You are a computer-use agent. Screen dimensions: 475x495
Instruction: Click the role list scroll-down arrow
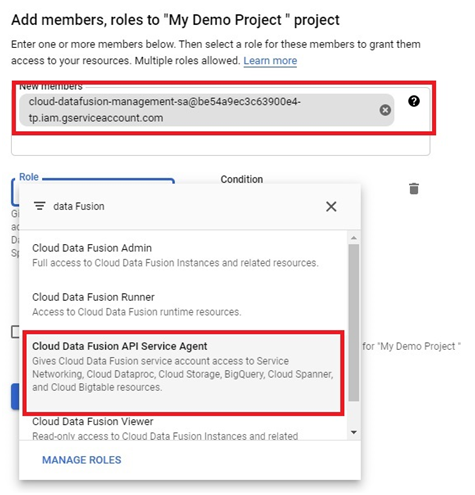click(x=354, y=432)
